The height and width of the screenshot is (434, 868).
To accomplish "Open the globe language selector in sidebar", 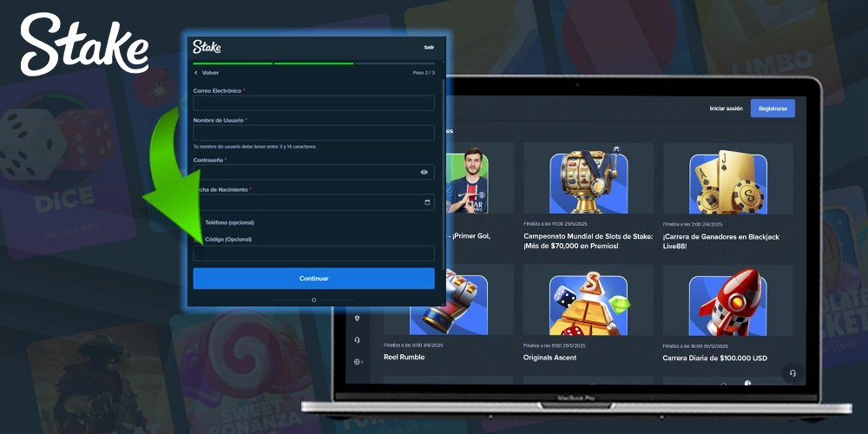I will 357,362.
